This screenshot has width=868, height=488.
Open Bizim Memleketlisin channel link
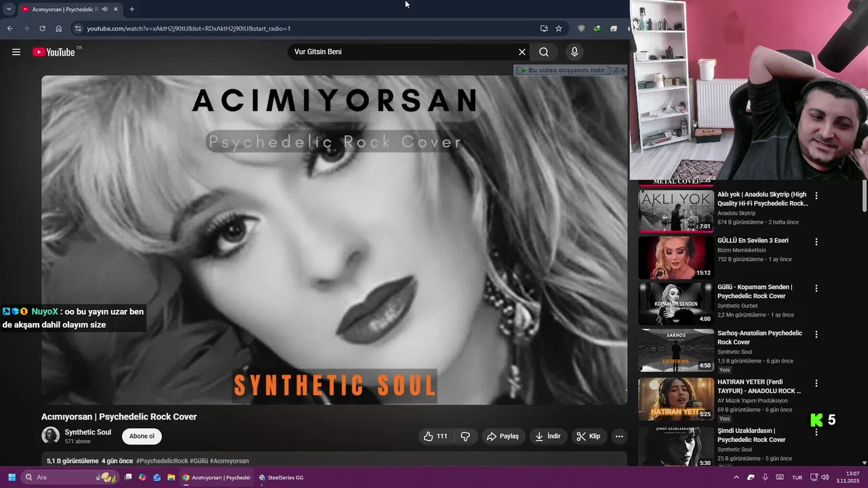coord(742,250)
